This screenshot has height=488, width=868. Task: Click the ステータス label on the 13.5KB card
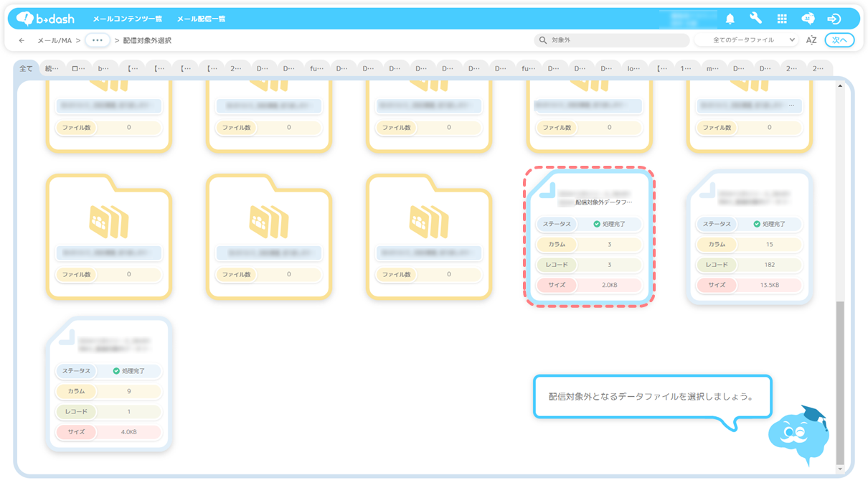(717, 224)
